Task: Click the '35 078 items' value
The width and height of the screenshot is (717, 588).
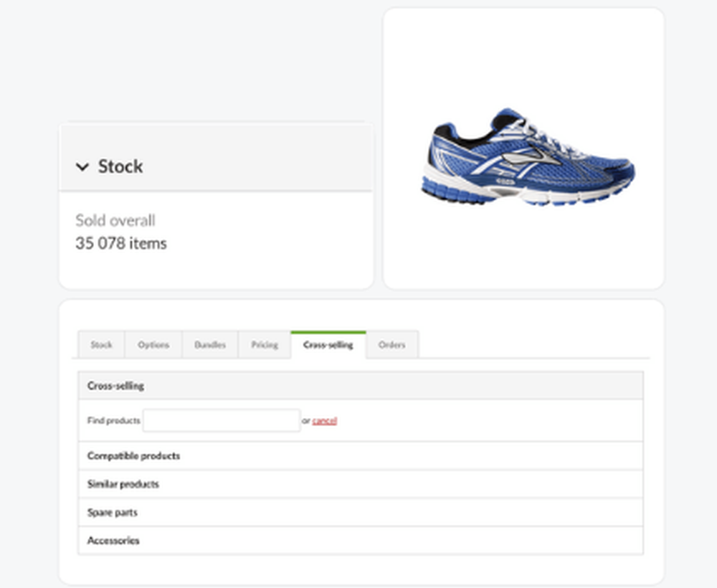Action: tap(121, 243)
